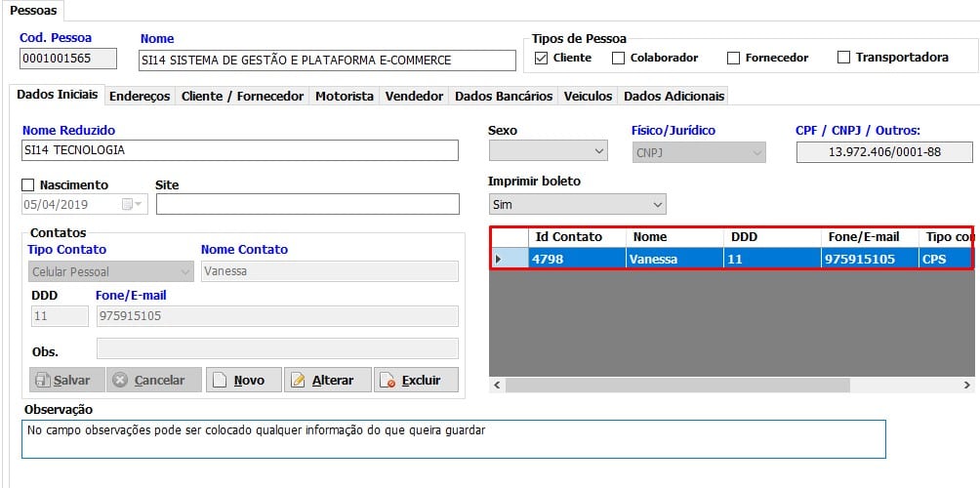Image resolution: width=980 pixels, height=488 pixels.
Task: Click Excluir to delete contact
Action: (416, 380)
